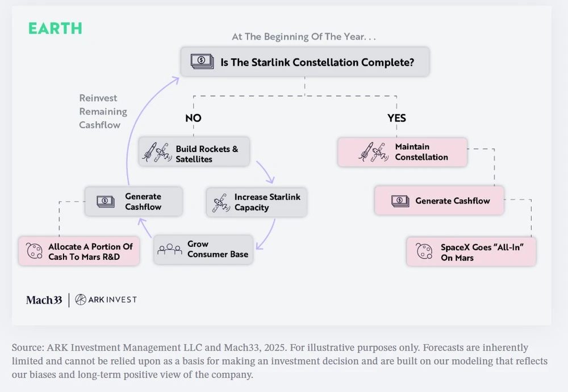Click the YES branch label

[x=396, y=119]
